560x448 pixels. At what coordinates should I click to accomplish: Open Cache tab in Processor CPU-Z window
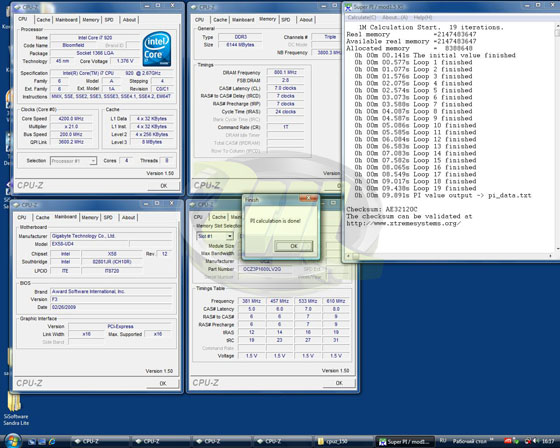(x=43, y=20)
